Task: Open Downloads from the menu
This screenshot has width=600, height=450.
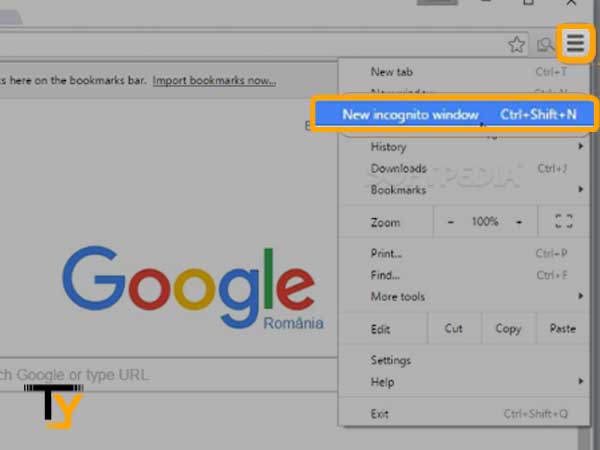Action: point(464,168)
